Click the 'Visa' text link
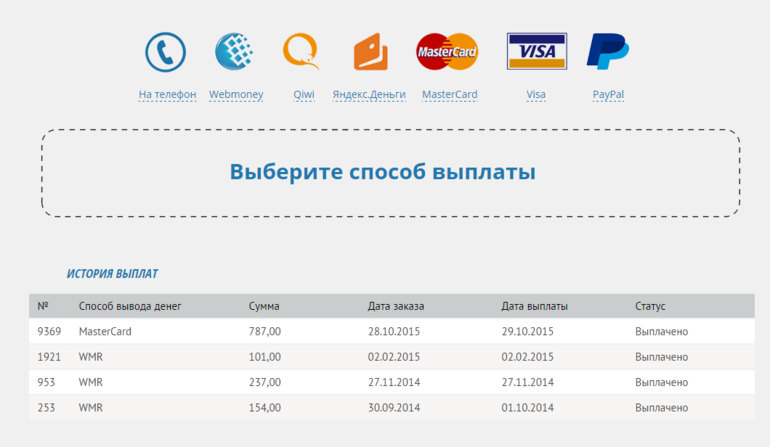The height and width of the screenshot is (447, 770). (x=536, y=95)
